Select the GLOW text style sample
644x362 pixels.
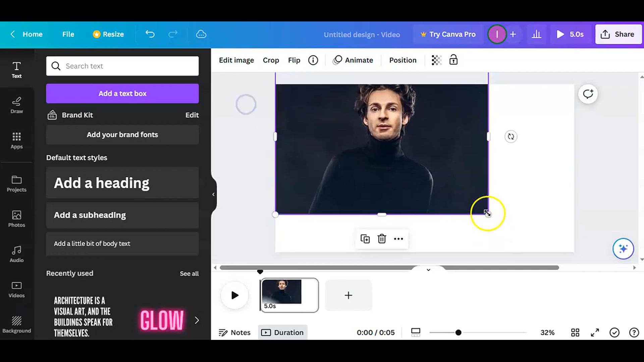coord(162,320)
